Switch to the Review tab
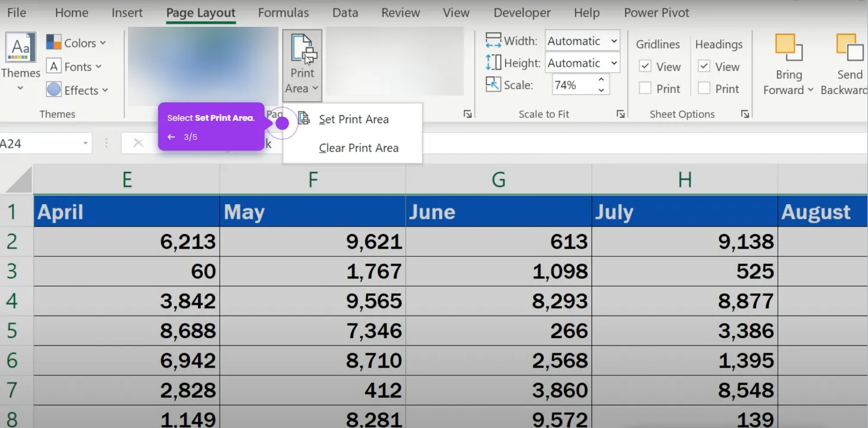Viewport: 868px width, 428px height. click(400, 13)
